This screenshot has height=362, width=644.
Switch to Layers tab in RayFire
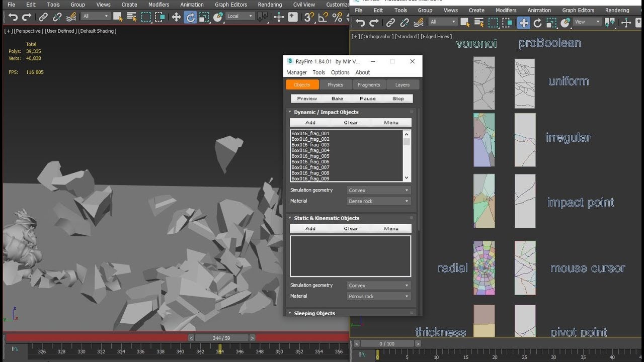tap(403, 84)
